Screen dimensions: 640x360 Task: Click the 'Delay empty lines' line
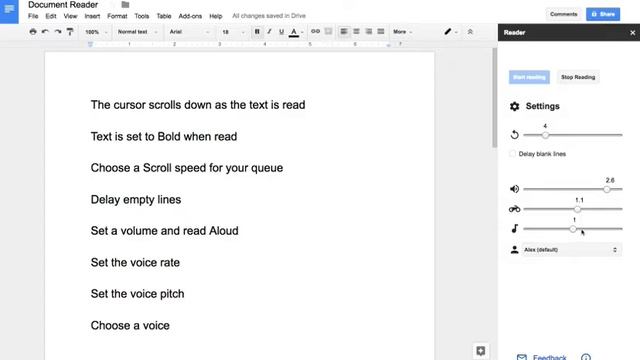(x=136, y=200)
